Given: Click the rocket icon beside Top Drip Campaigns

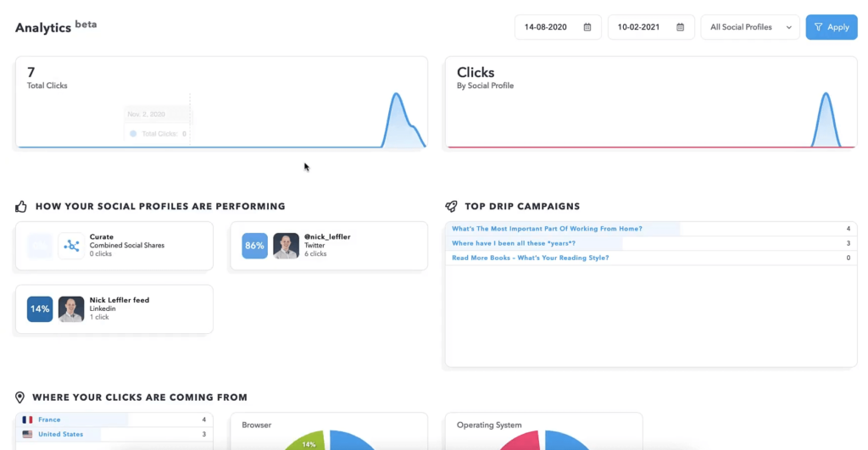Looking at the screenshot, I should (x=451, y=207).
